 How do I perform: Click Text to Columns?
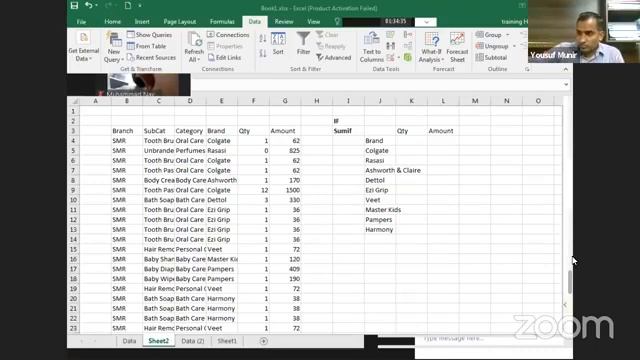pyautogui.click(x=371, y=47)
